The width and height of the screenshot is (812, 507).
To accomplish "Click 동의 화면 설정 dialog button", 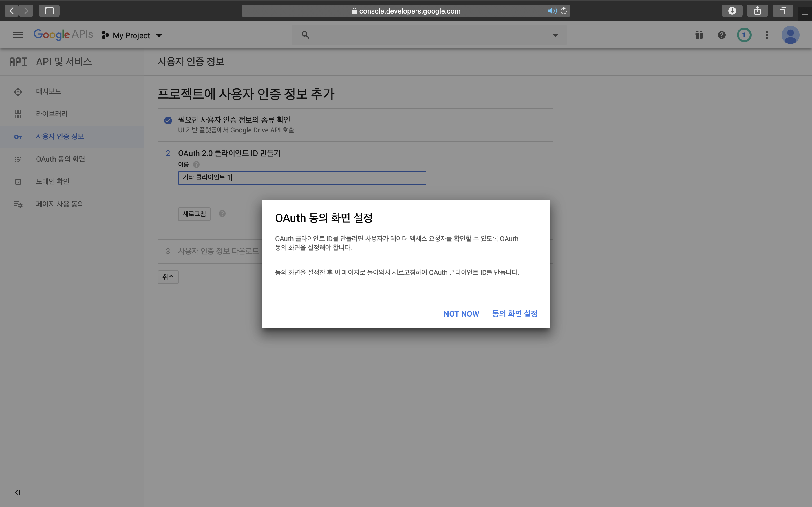I will click(515, 313).
